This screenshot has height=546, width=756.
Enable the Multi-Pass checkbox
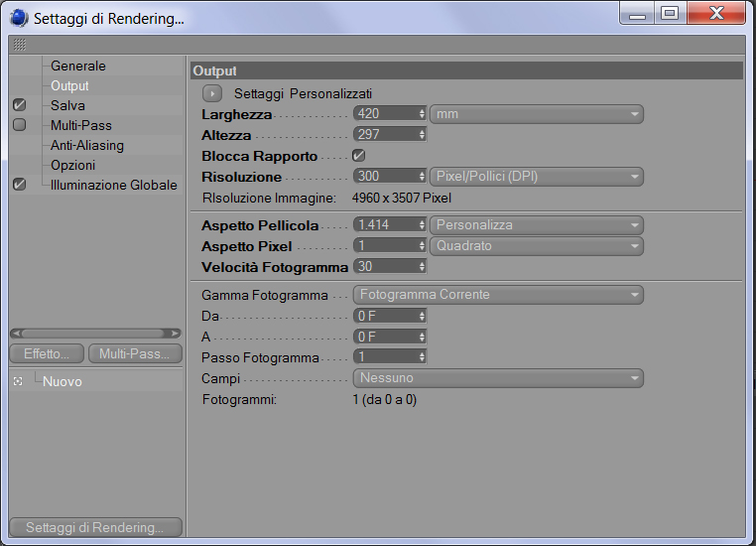coord(19,125)
